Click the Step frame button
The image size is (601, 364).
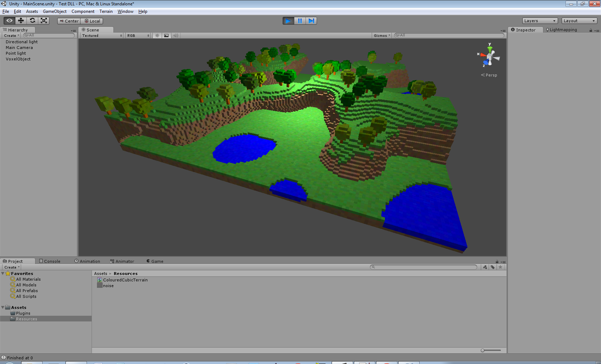311,21
